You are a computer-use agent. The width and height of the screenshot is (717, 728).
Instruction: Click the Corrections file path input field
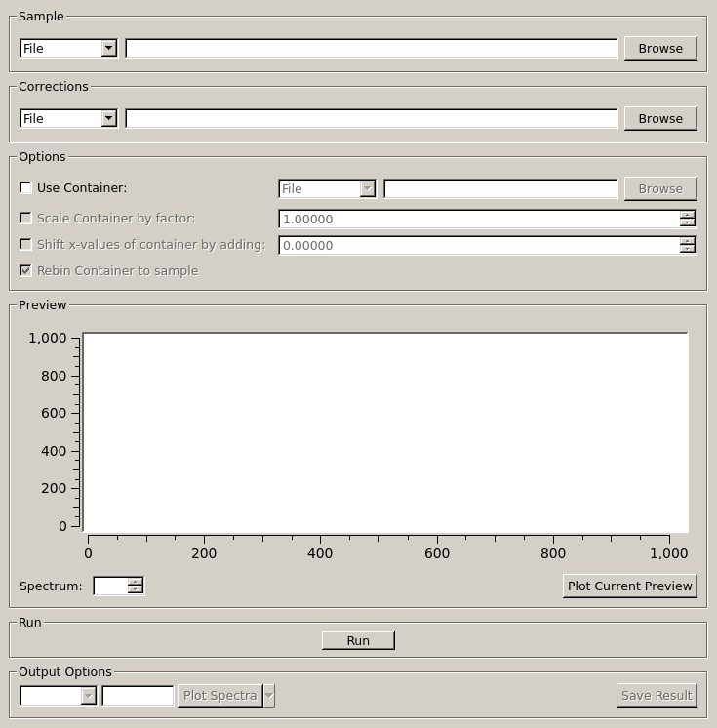371,118
